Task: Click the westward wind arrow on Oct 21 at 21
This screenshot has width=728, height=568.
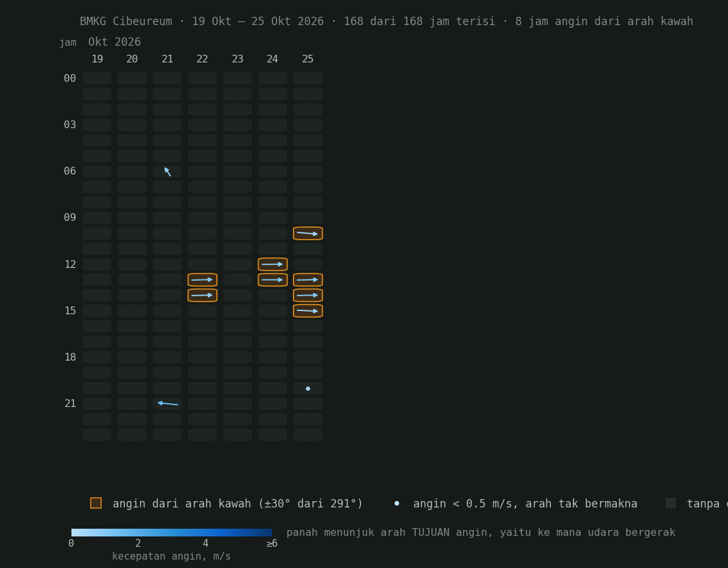Action: pos(167,404)
